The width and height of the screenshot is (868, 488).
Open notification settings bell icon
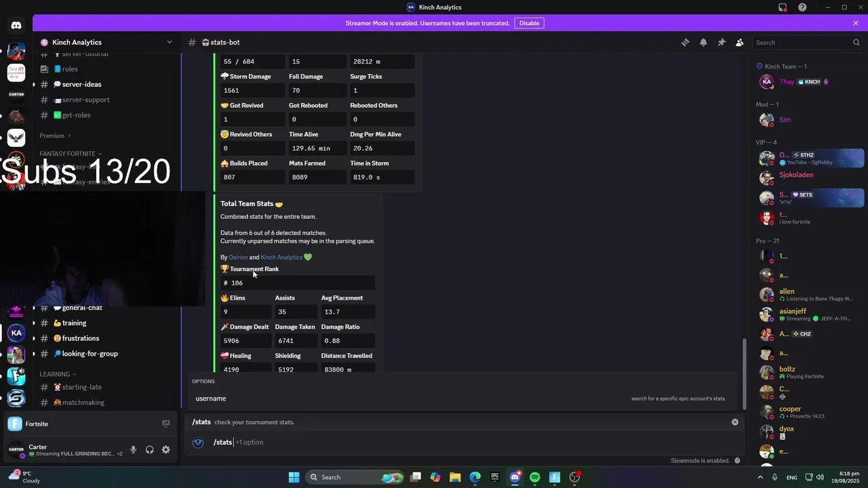[x=703, y=42]
